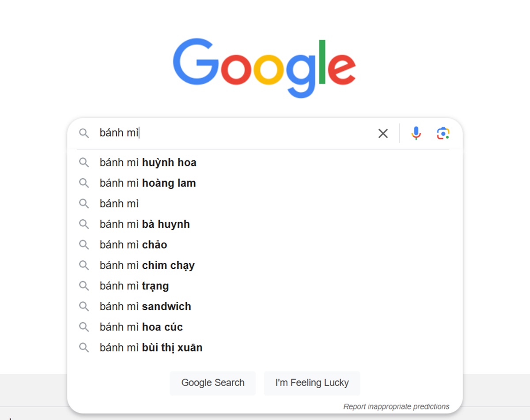Select the 'bánh mì hoa cúc' suggestion
Viewport: 530px width, 420px height.
[x=265, y=327]
